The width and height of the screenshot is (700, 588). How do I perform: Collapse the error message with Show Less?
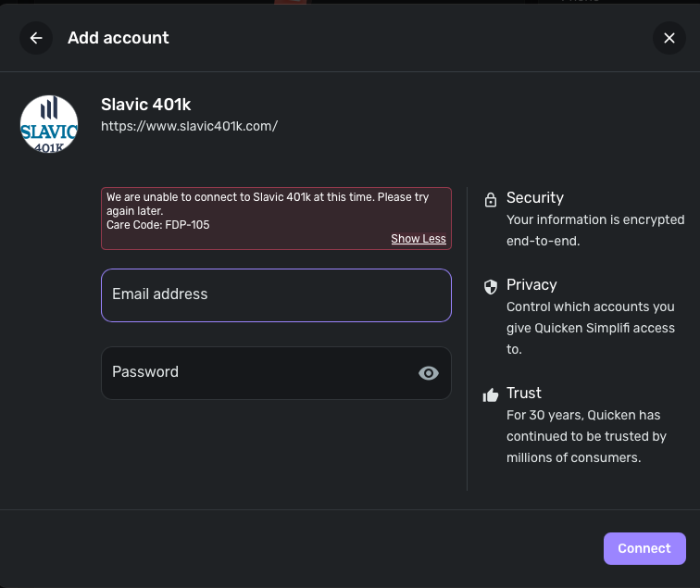[419, 239]
